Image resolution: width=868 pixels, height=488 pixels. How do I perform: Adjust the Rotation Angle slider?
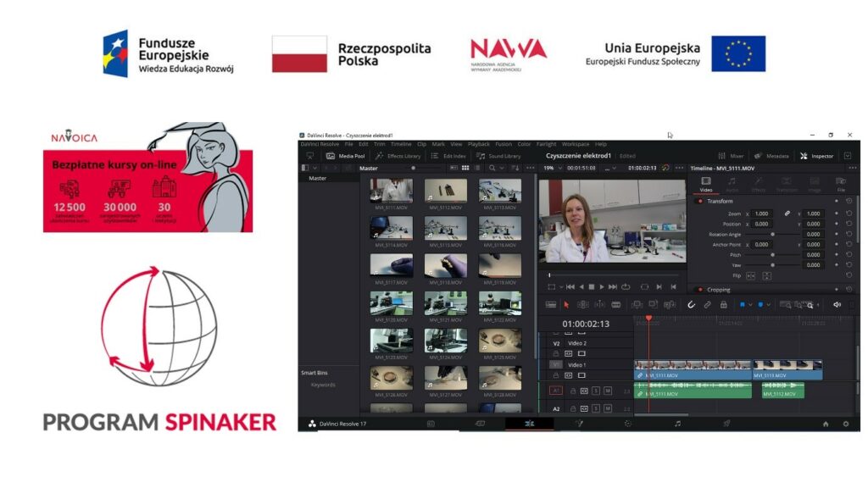(x=773, y=235)
